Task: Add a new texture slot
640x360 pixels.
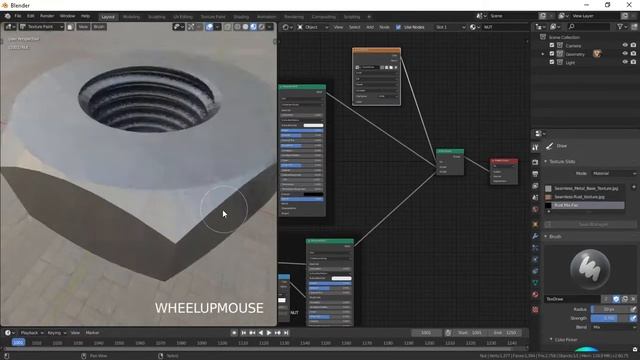Action: coord(633,187)
